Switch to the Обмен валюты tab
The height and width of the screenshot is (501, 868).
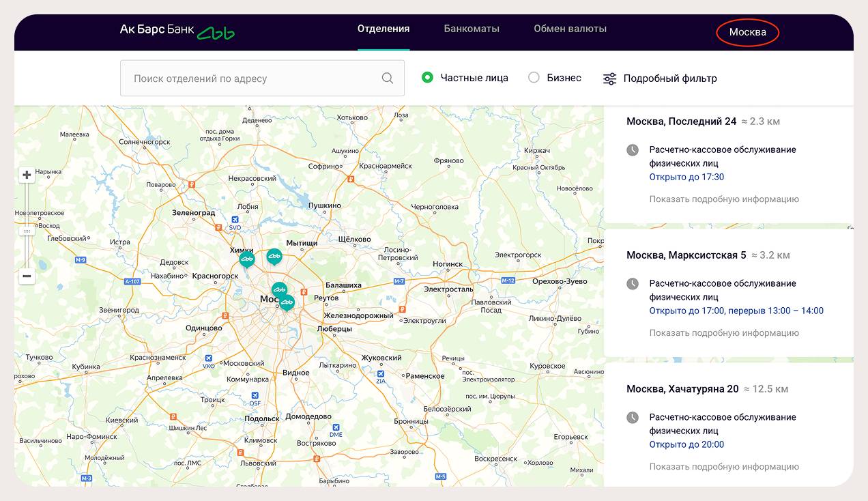coord(570,29)
